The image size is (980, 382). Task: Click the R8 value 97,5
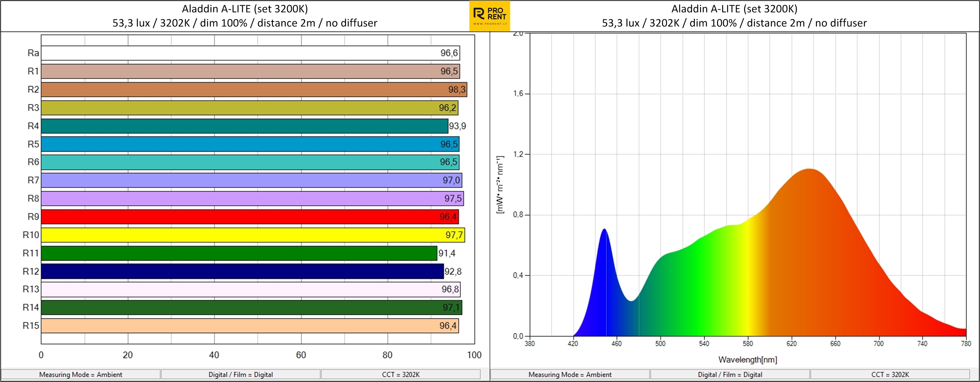(x=453, y=198)
